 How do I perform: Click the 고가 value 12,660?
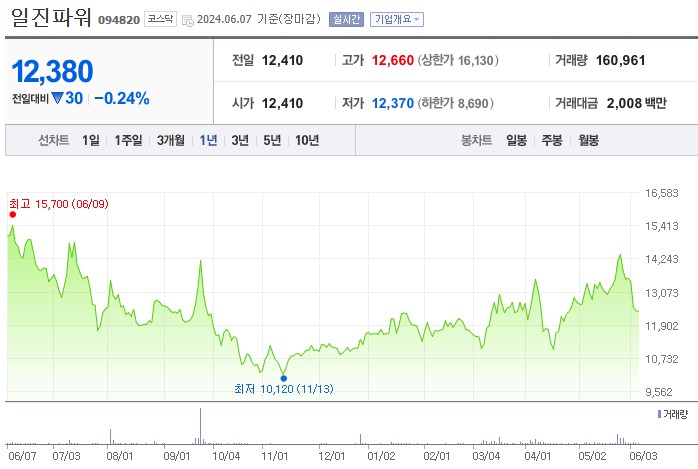[393, 60]
